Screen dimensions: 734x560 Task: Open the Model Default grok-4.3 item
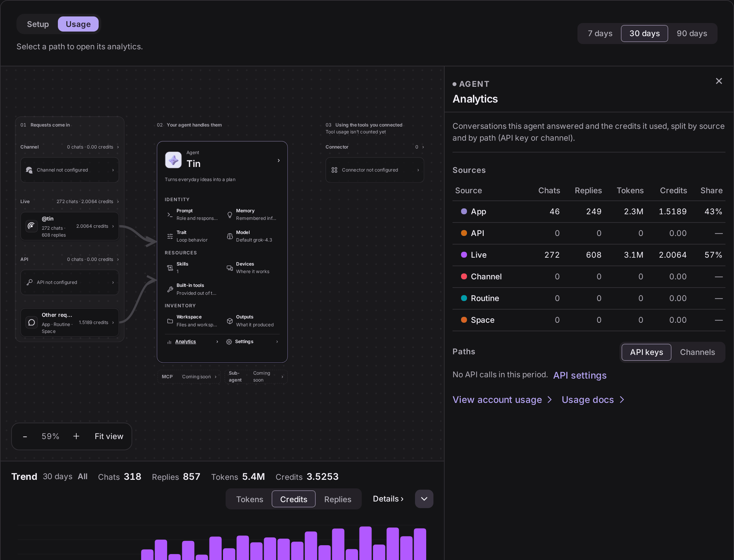(253, 236)
